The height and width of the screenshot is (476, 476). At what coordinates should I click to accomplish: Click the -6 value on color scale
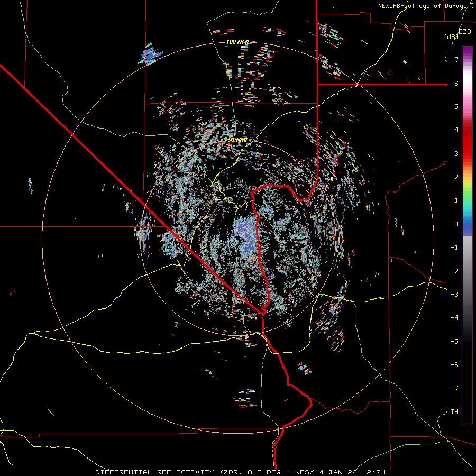pyautogui.click(x=454, y=365)
